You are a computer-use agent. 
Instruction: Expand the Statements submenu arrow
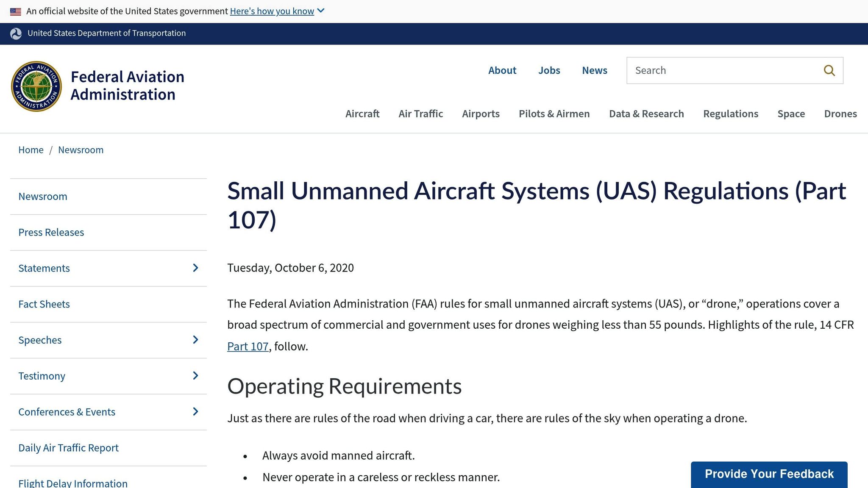(195, 268)
